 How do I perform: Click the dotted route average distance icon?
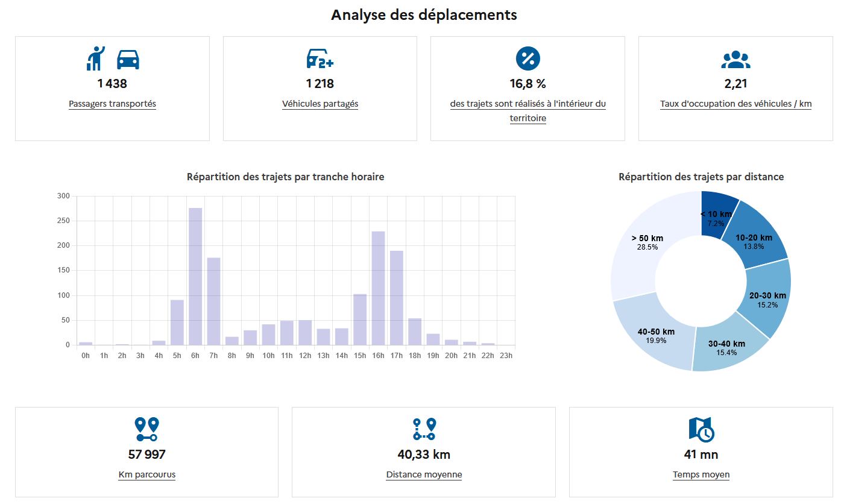(424, 429)
